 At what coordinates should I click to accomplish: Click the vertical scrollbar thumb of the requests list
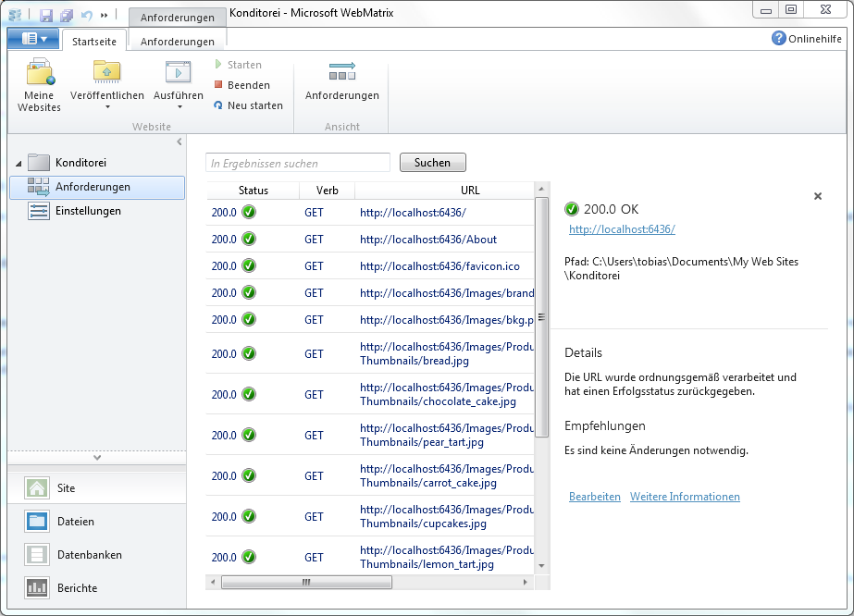pos(541,317)
